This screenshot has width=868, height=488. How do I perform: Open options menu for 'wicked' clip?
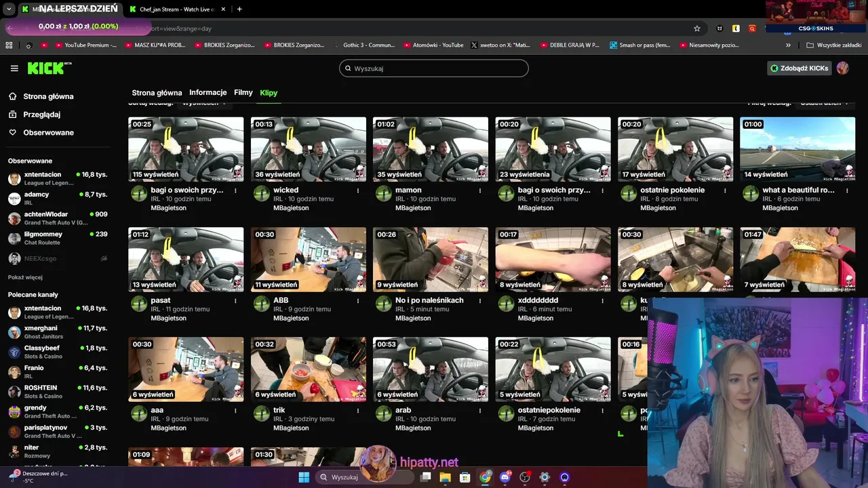358,190
